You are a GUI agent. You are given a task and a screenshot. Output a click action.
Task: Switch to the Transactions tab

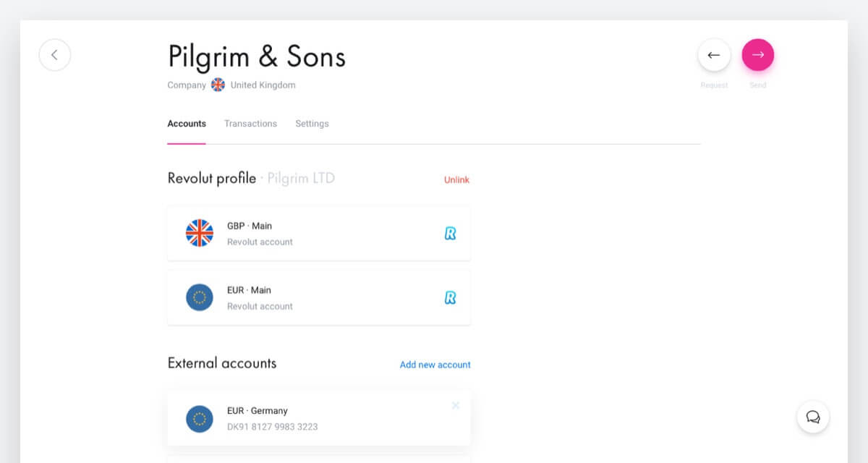click(250, 124)
